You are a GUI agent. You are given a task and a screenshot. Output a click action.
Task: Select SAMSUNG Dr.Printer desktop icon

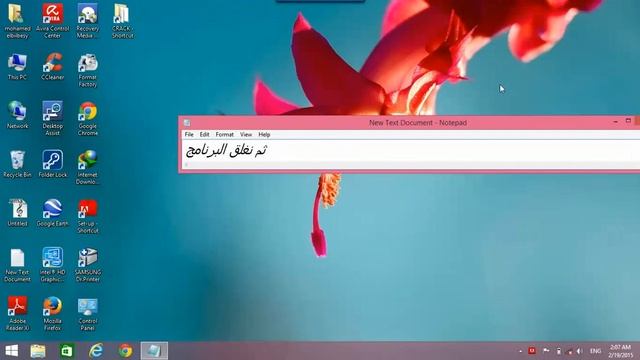(88, 265)
